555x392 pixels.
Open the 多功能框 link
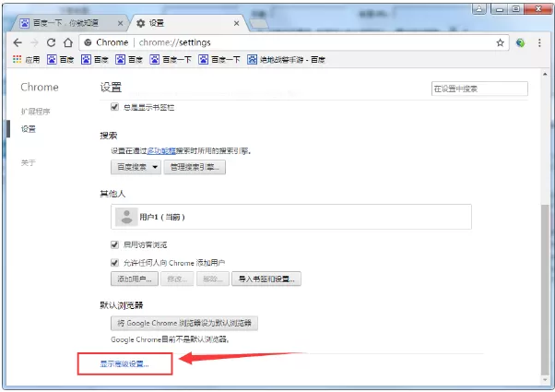click(161, 151)
